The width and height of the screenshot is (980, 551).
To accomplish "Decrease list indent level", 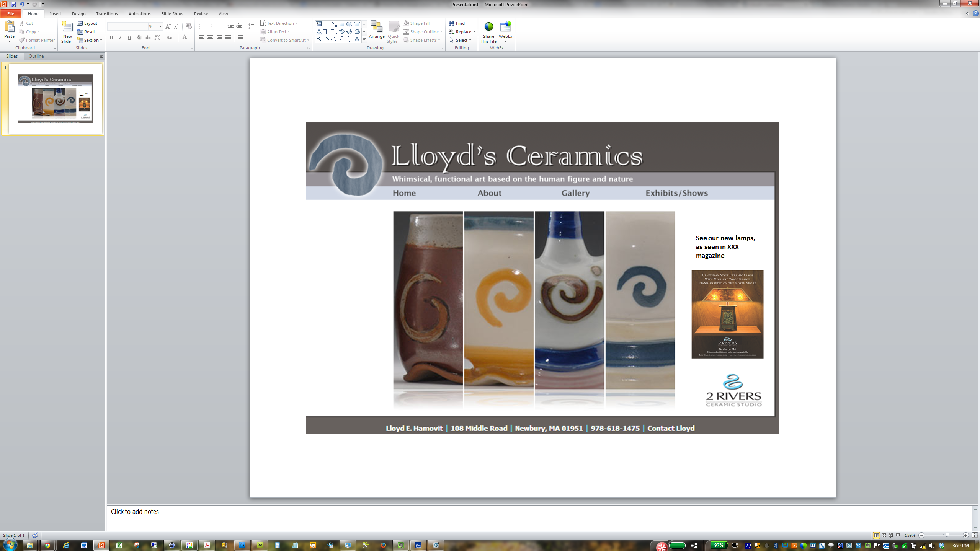I will (230, 26).
